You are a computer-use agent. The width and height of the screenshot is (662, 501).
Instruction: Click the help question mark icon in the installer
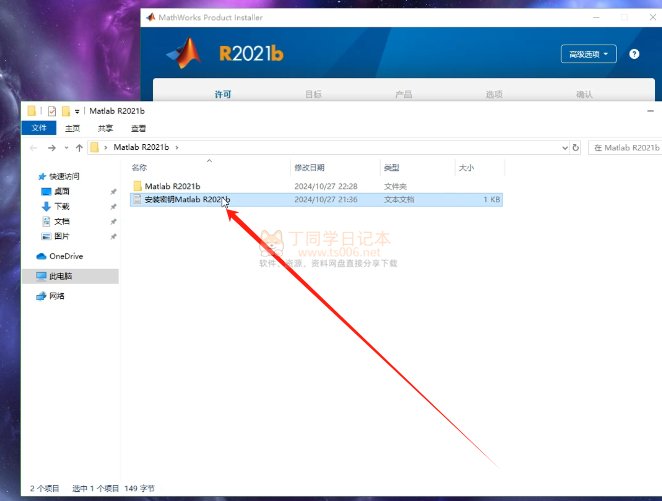coord(634,54)
